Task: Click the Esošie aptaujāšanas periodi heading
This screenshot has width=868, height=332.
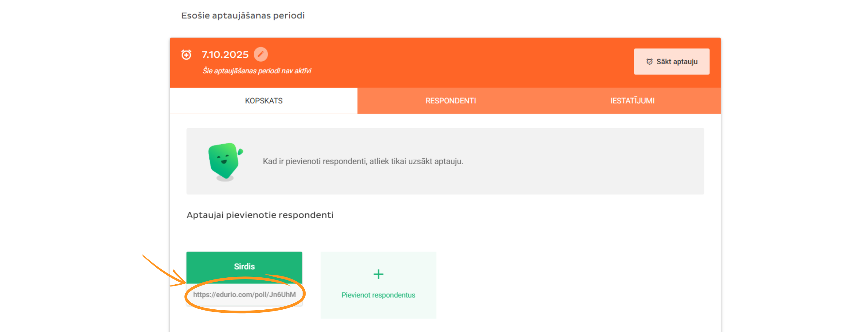Action: 243,15
